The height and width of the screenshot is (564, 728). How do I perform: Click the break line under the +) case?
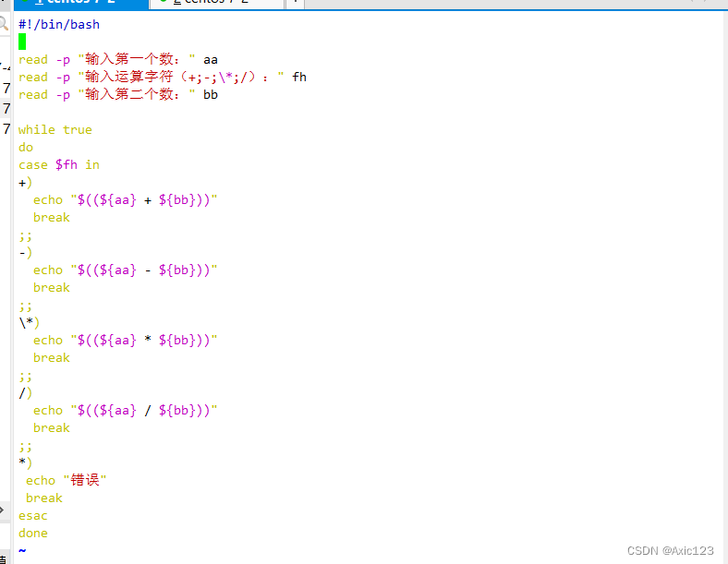pyautogui.click(x=52, y=218)
